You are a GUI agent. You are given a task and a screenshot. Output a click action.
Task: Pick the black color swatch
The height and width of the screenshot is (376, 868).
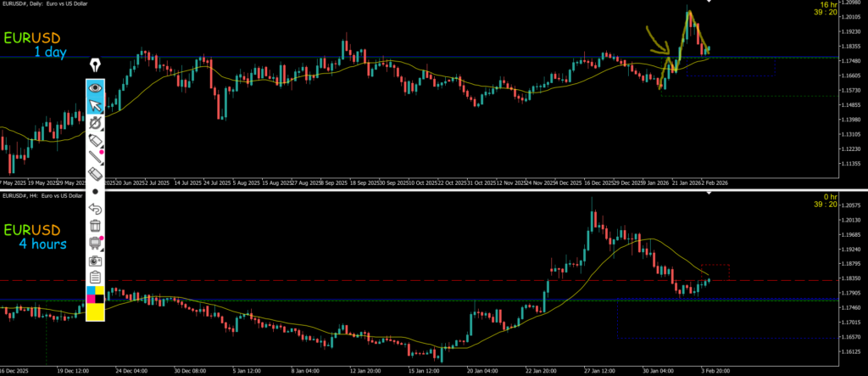[99, 298]
